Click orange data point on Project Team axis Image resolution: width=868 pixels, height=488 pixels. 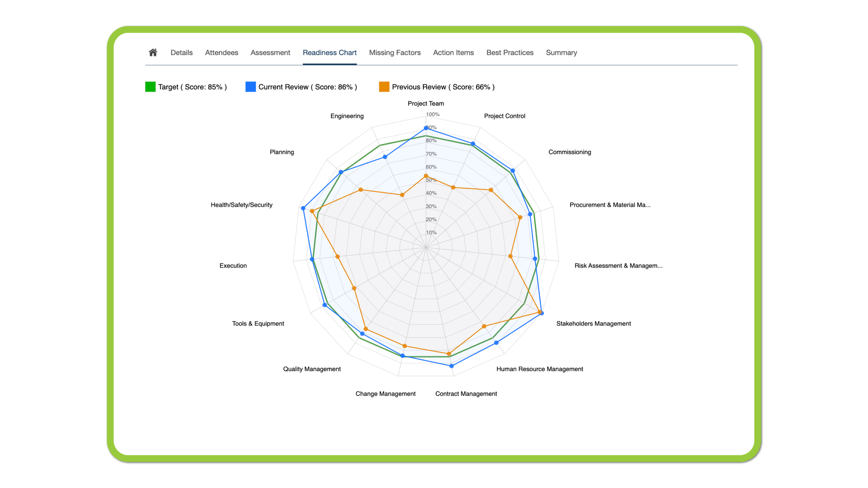click(x=426, y=176)
